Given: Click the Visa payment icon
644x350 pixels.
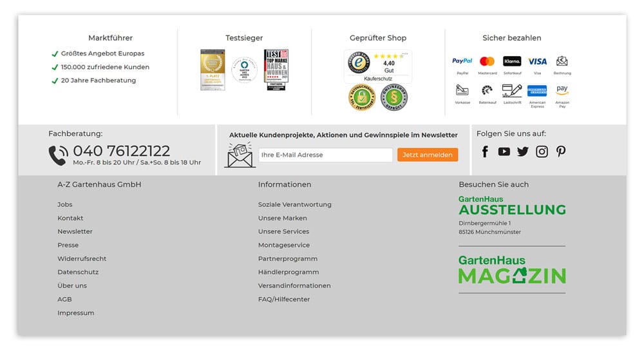Looking at the screenshot, I should tap(537, 61).
